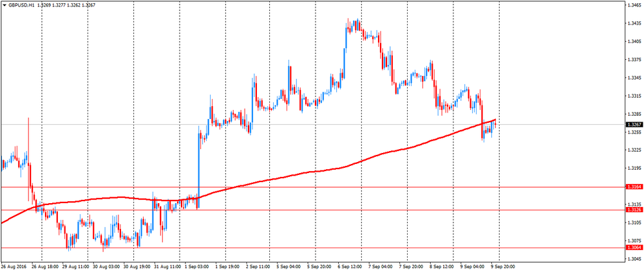Click the 7 Sep 04:00 time label
Image resolution: width=644 pixels, height=272 pixels.
click(x=381, y=266)
